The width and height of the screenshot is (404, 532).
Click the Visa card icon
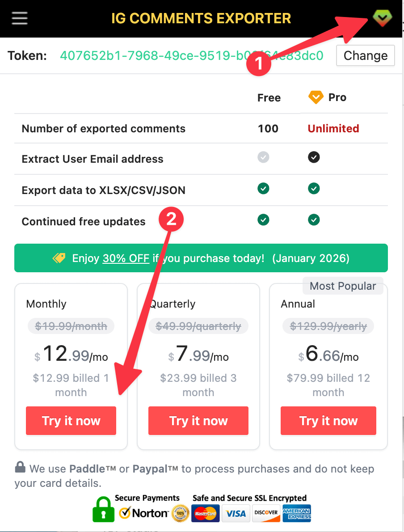236,513
